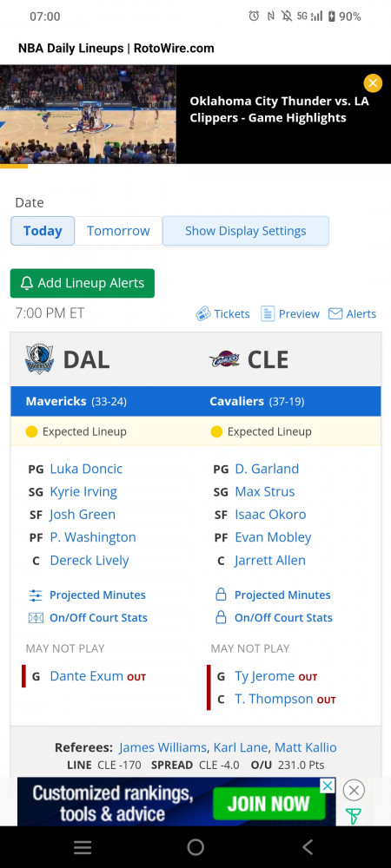Open the Preview document icon
Screen dimensions: 391x868
pos(268,314)
